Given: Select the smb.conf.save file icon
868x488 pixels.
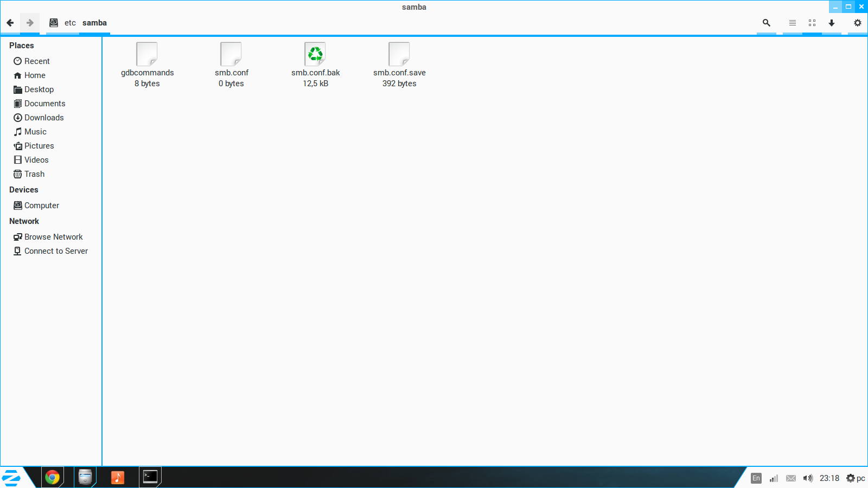Looking at the screenshot, I should (399, 54).
